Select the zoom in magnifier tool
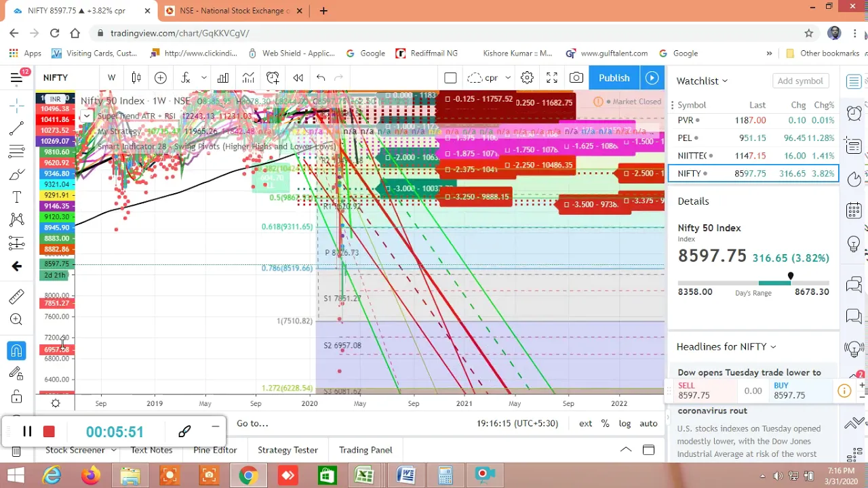Screen dimensions: 868x488 (17, 319)
